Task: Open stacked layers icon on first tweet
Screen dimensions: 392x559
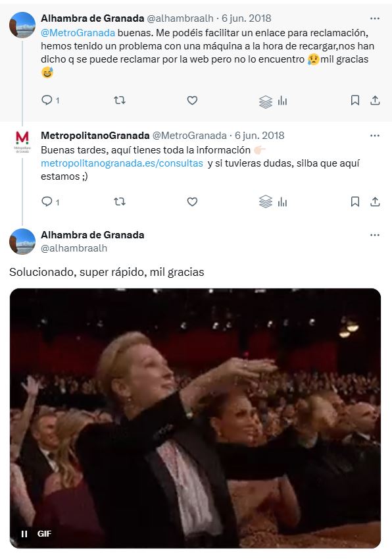Action: coord(266,102)
